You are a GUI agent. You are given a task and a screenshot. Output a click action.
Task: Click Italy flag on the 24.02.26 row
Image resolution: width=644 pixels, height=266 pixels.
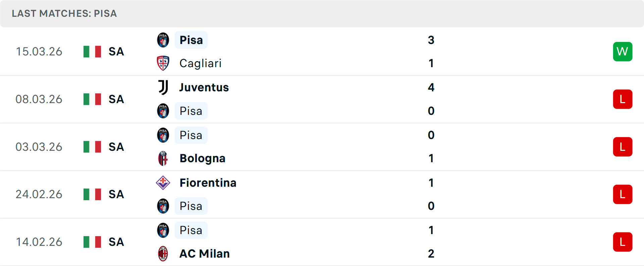click(92, 194)
